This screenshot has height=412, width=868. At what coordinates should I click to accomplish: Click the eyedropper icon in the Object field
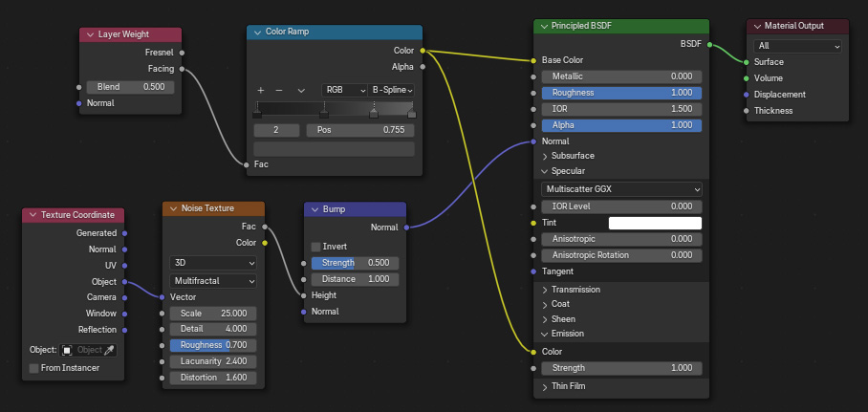109,350
